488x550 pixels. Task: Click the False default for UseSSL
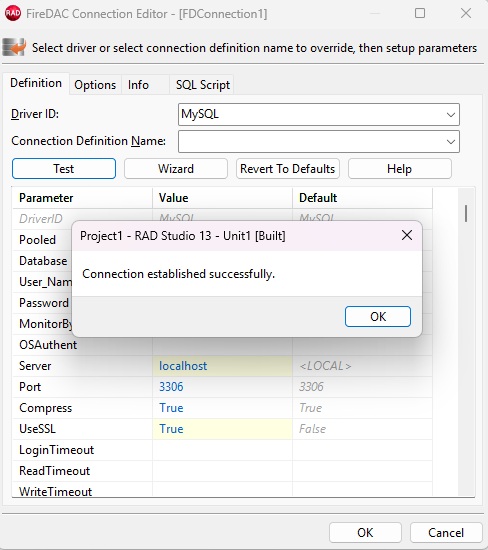362,429
